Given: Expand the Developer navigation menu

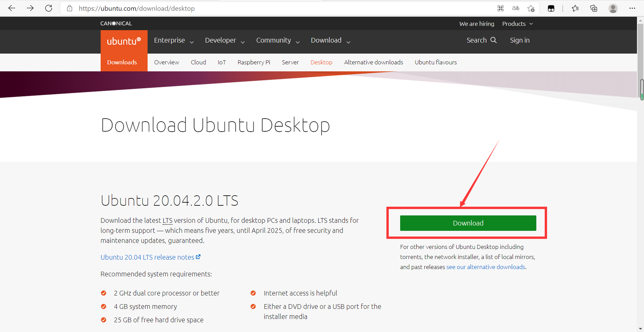Looking at the screenshot, I should (221, 40).
